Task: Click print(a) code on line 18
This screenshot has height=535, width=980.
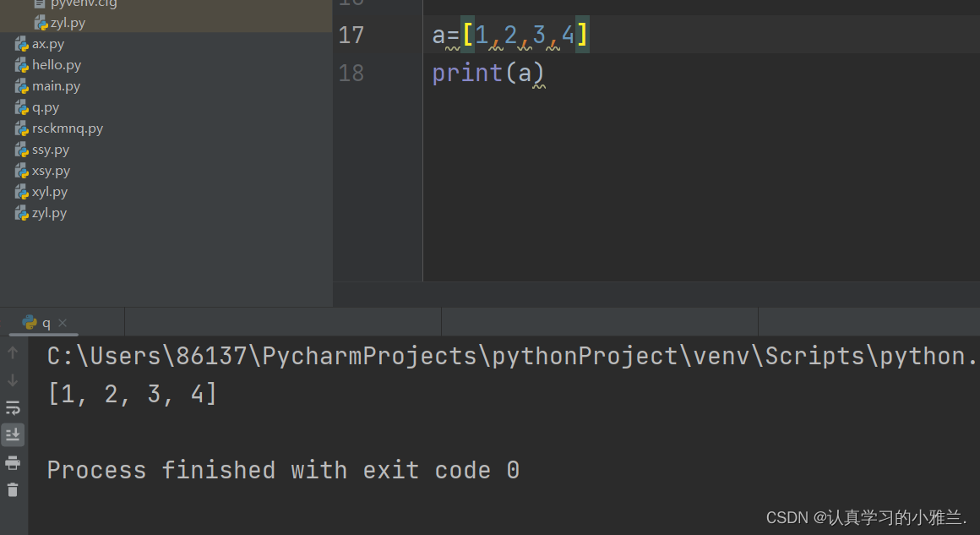Action: [487, 74]
